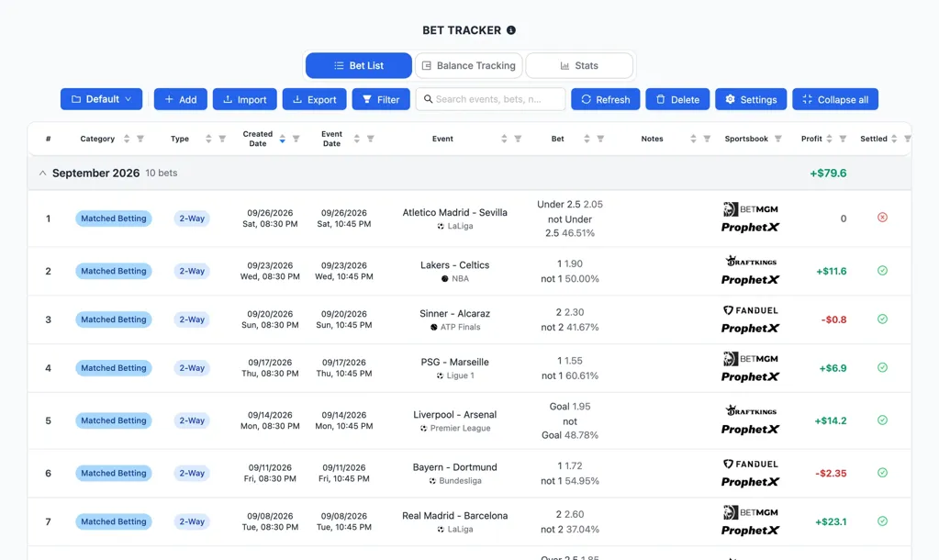Image resolution: width=939 pixels, height=560 pixels.
Task: Click the Add button
Action: tap(180, 99)
